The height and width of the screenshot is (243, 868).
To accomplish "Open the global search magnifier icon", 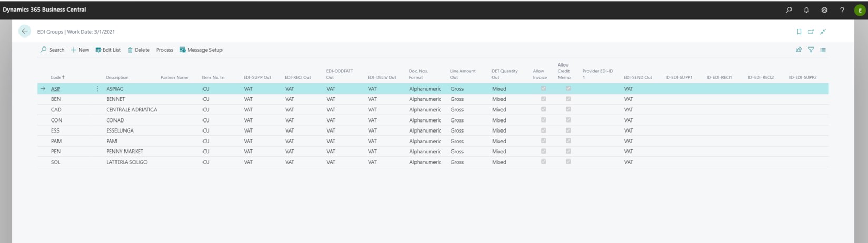I will (788, 10).
